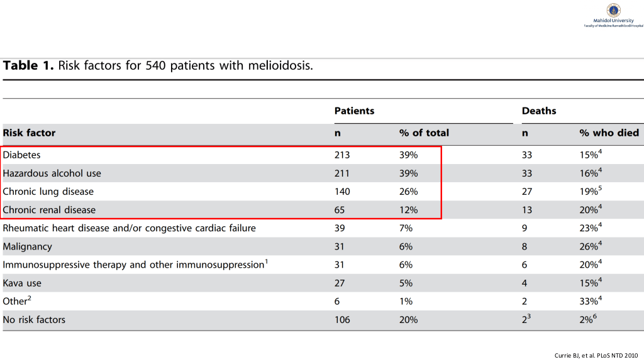Click the Risk factor column header
Image resolution: width=644 pixels, height=362 pixels.
click(29, 133)
